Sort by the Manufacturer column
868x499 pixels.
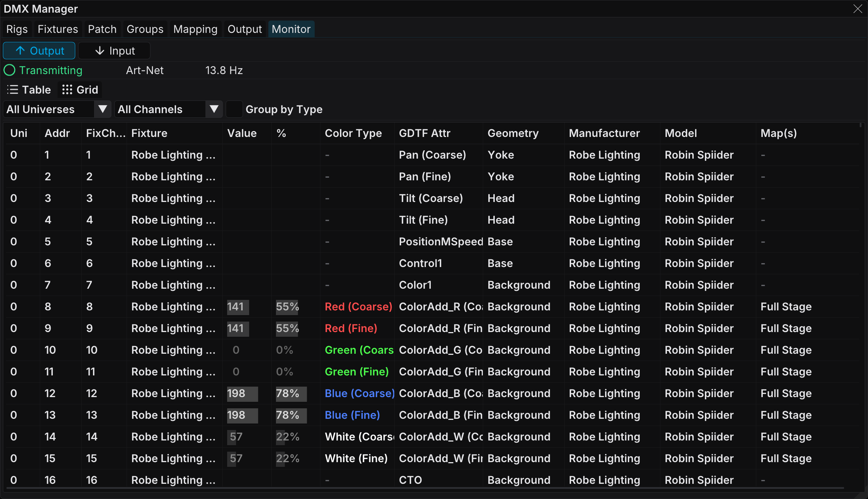point(604,133)
